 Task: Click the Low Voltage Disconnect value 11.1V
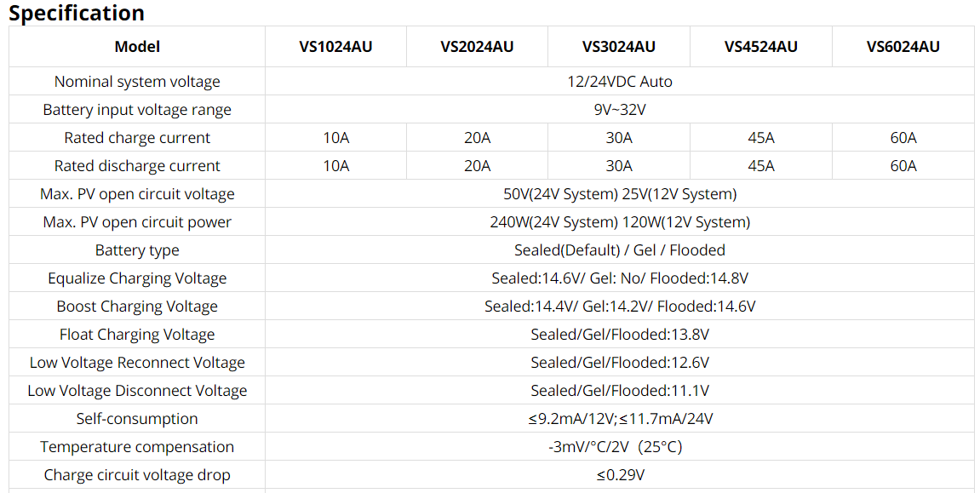coord(620,391)
